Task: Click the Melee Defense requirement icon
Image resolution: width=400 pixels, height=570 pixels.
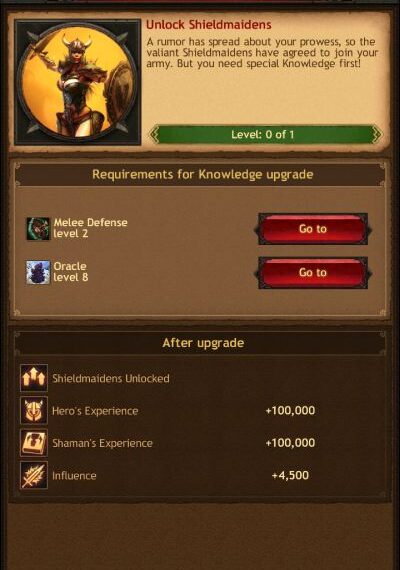Action: (x=38, y=228)
